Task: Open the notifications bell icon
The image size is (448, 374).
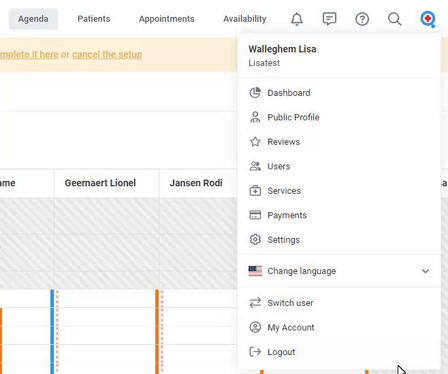Action: coord(297,19)
